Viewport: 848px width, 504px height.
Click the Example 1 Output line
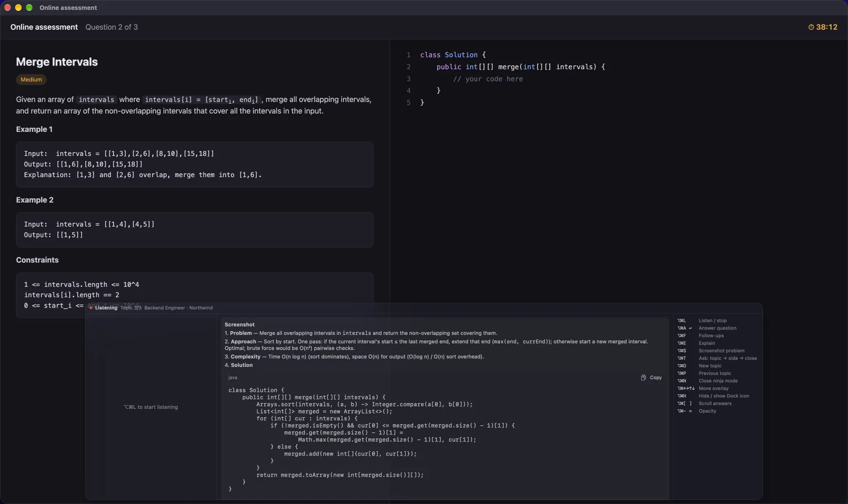coord(83,164)
